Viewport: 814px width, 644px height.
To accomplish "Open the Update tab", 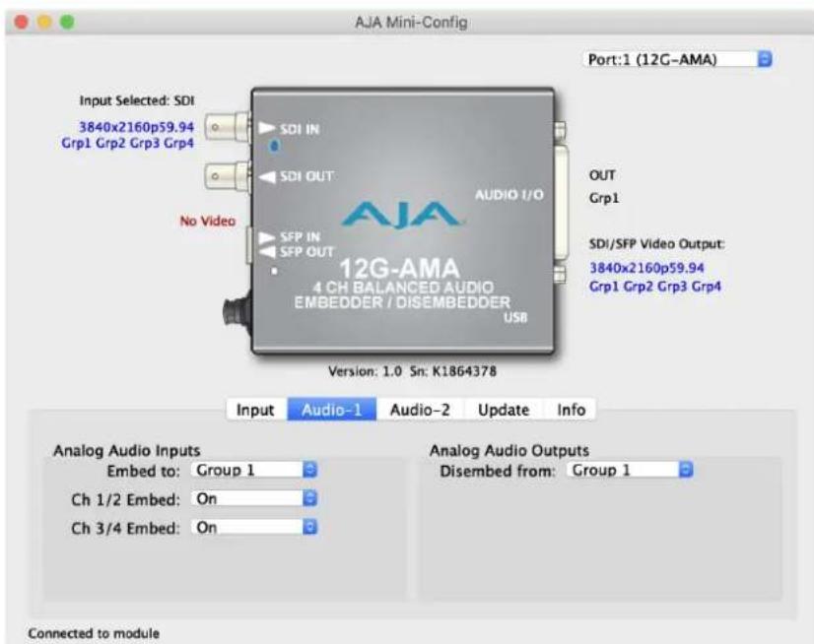I will pos(503,410).
